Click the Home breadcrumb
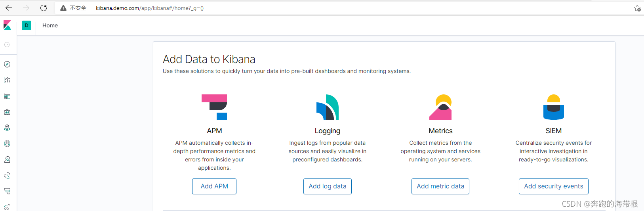The width and height of the screenshot is (644, 211). tap(50, 25)
